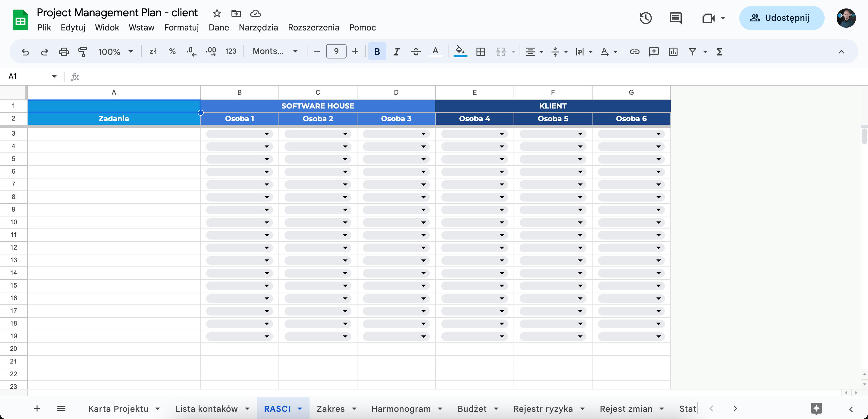Open the fill color paint bucket

(x=460, y=51)
